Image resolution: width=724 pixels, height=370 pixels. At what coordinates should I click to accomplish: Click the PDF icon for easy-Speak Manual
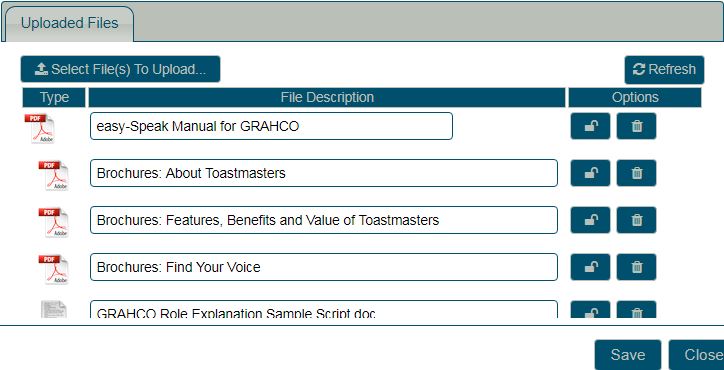click(40, 128)
